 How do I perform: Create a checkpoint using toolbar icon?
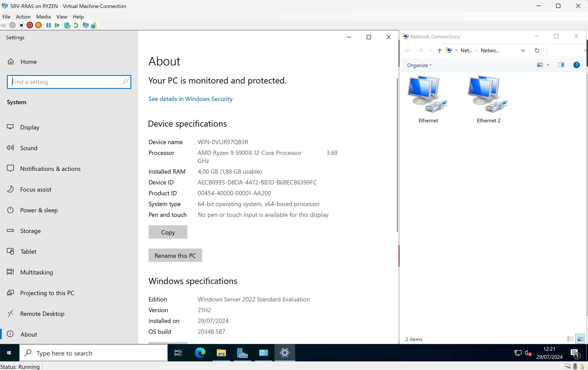[67, 25]
